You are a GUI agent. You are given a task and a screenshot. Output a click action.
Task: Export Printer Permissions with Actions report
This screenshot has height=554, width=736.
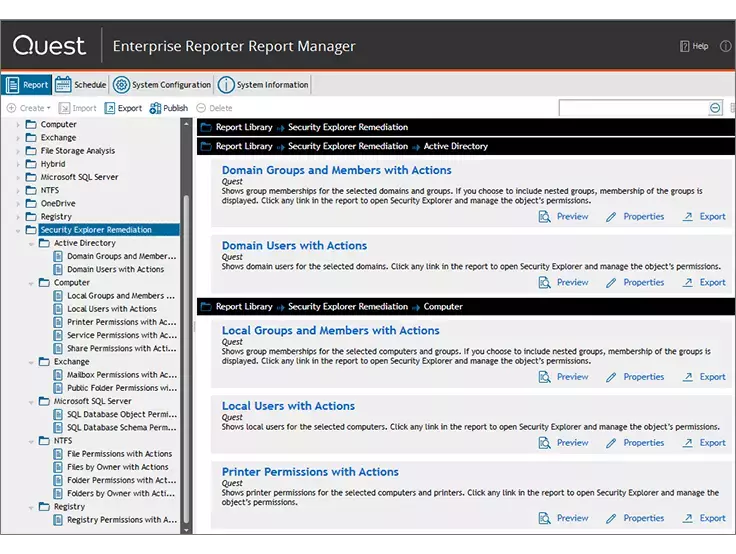click(704, 518)
